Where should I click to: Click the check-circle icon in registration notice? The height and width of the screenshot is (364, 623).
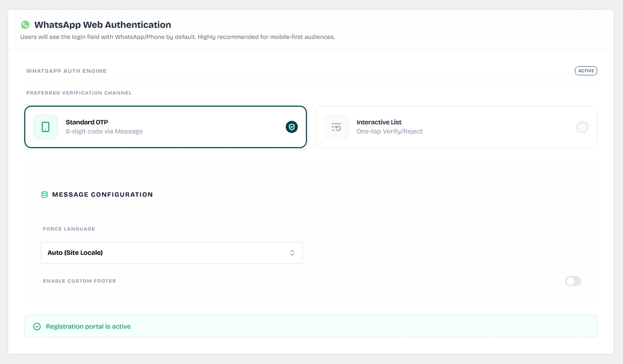(x=37, y=327)
